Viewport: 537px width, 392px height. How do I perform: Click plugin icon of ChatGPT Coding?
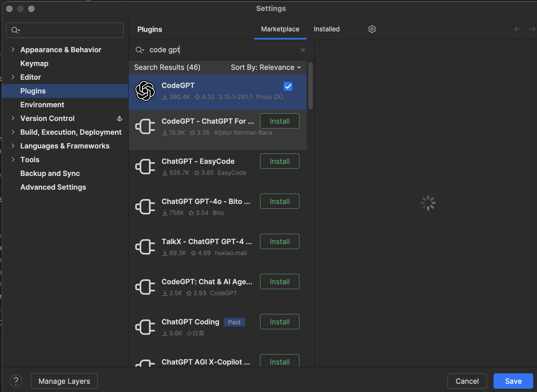click(145, 327)
